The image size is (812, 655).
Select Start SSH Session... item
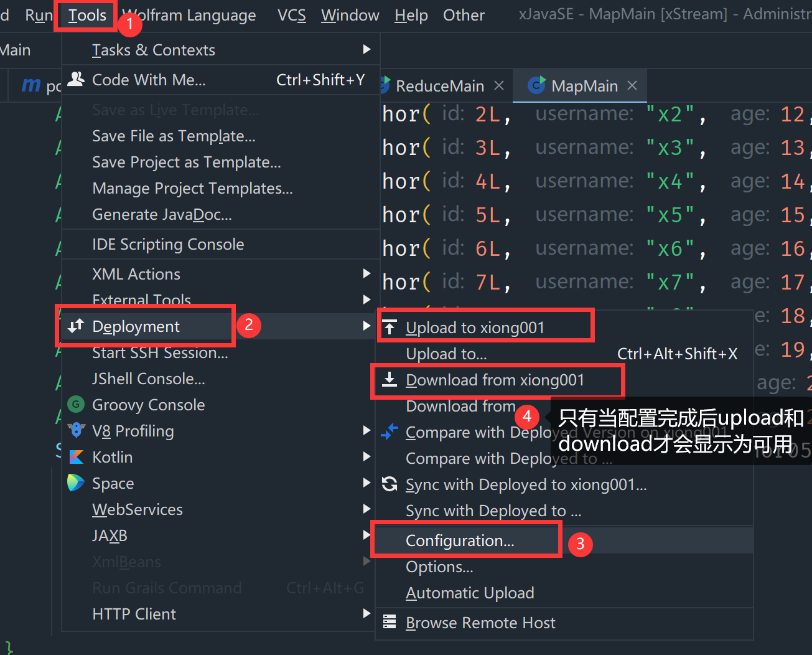coord(160,353)
